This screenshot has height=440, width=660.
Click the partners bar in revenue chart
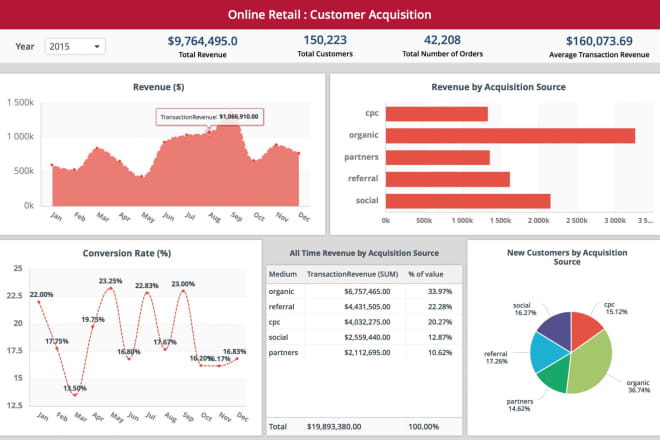coord(437,157)
